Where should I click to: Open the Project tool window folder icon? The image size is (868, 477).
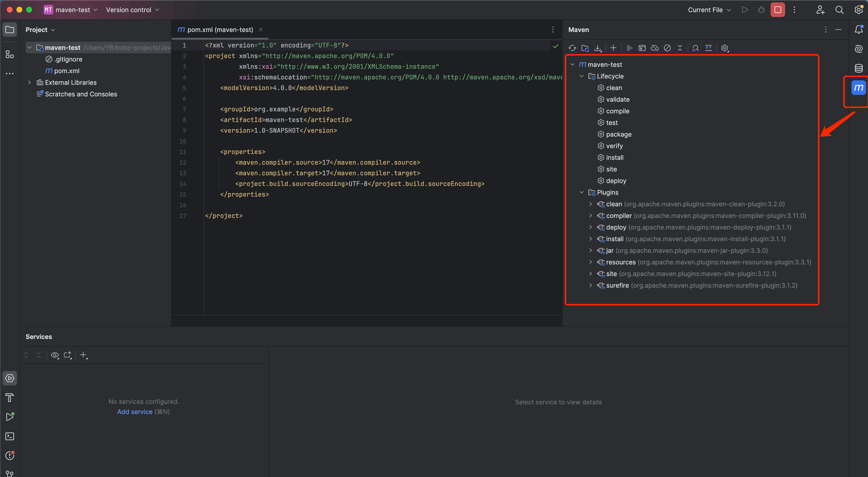[x=10, y=30]
